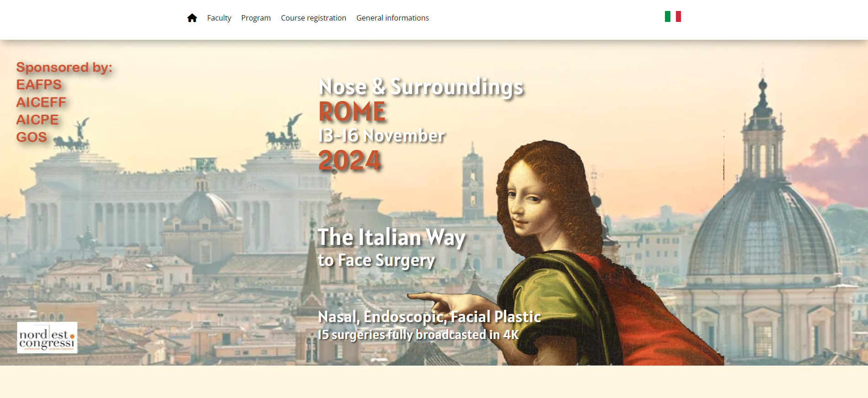
Task: Click the 13-16 November date text
Action: click(x=381, y=136)
